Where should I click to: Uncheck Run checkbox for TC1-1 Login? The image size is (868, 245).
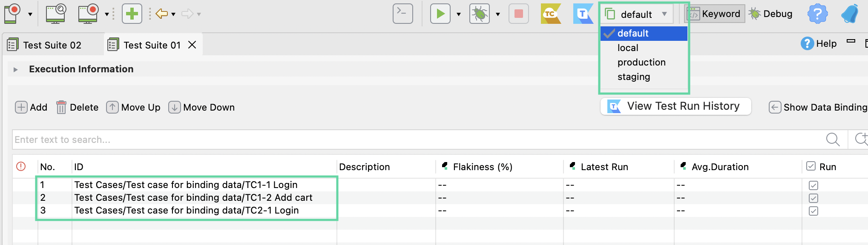tap(813, 185)
